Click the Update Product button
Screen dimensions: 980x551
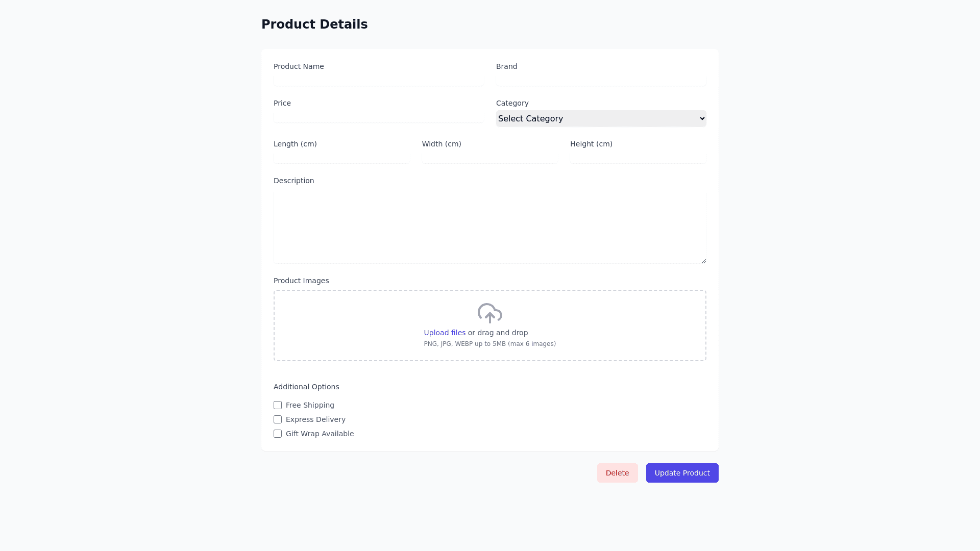tap(682, 473)
